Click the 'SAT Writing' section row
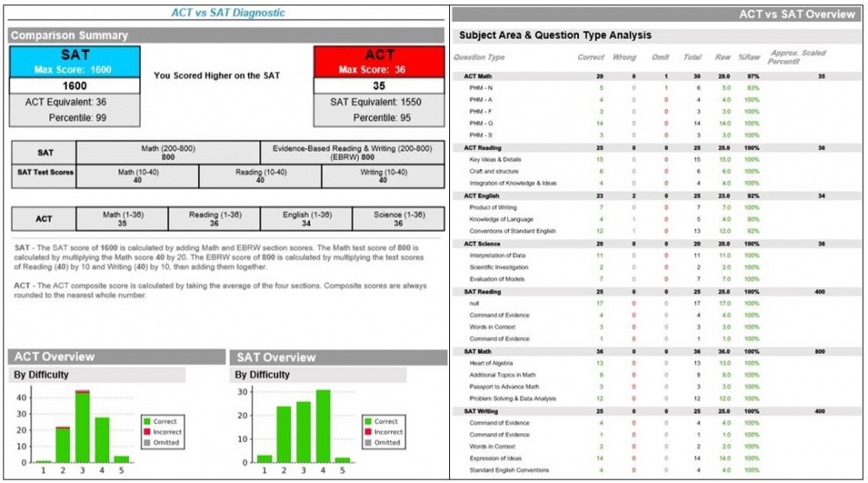Viewport: 868px width, 483px height. pos(656,411)
